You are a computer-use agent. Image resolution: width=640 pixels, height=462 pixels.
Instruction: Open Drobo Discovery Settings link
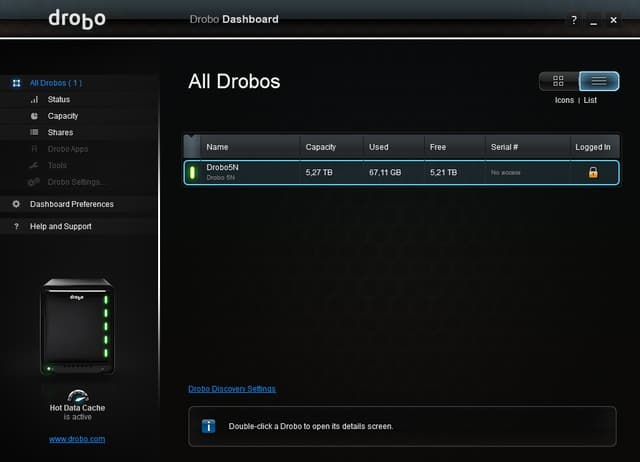click(x=232, y=389)
